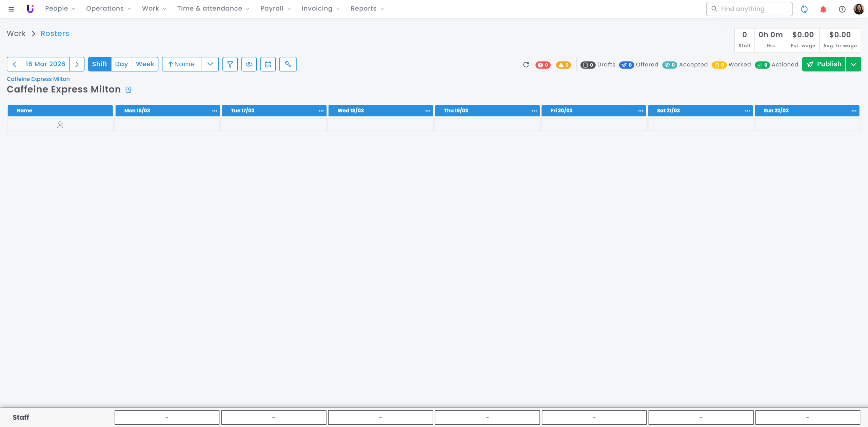Open the red notification bell

coord(823,9)
